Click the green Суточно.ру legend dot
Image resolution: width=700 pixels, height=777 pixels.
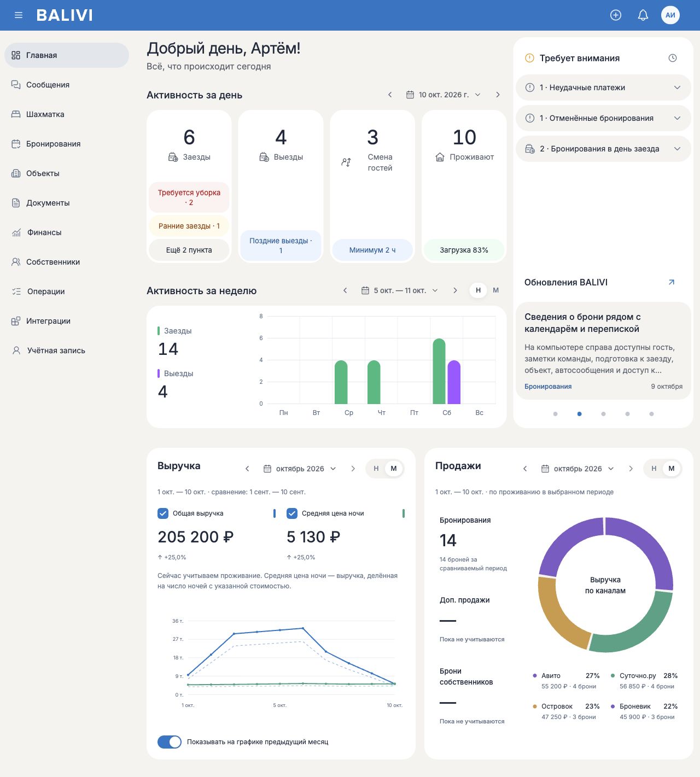613,676
